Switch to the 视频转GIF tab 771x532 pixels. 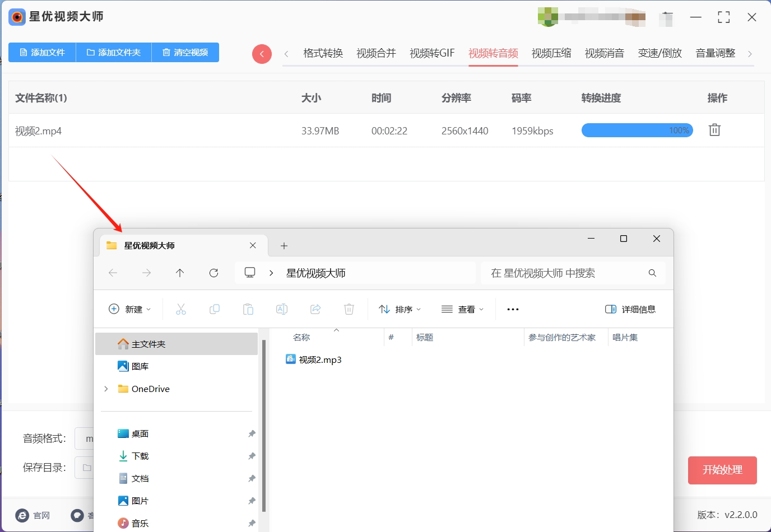pos(432,53)
